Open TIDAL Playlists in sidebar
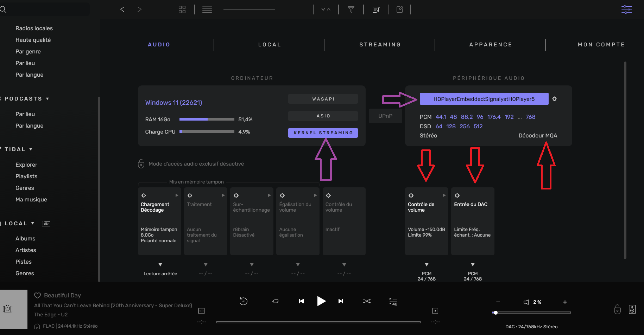644x335 pixels. click(26, 176)
